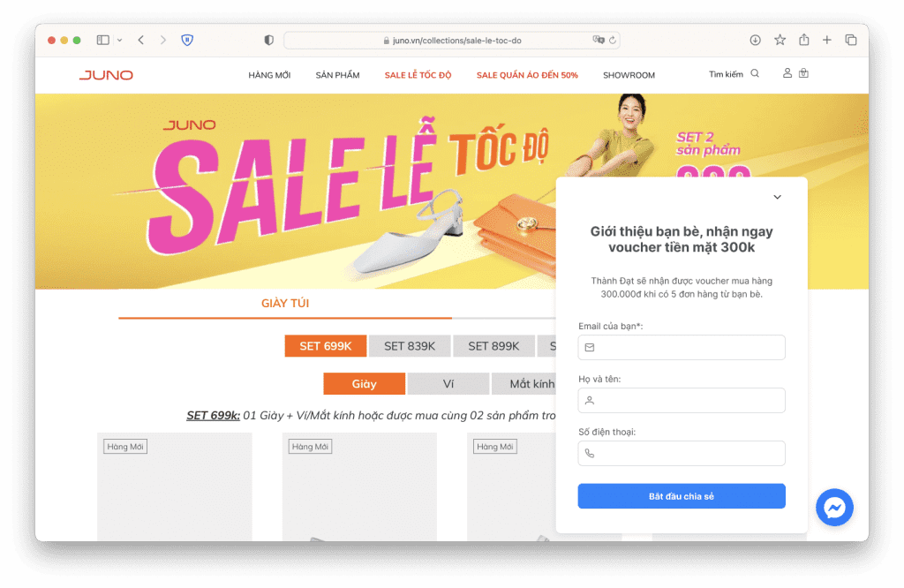The width and height of the screenshot is (904, 588).
Task: Open the Messenger chat bubble
Action: 834,508
